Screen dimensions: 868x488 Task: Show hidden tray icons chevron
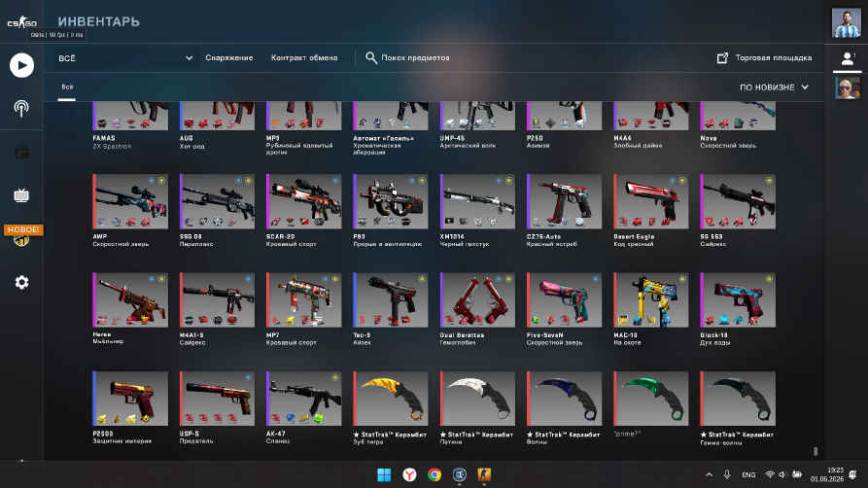click(710, 474)
